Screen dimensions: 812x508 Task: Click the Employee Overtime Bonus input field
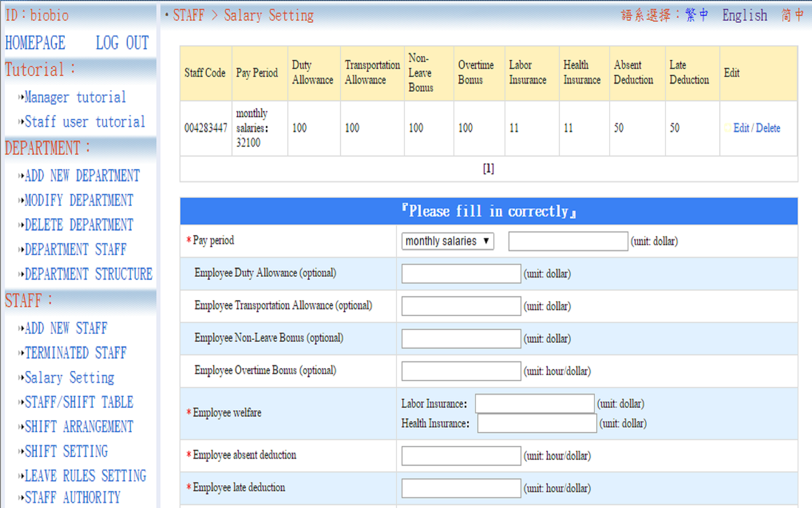click(461, 371)
